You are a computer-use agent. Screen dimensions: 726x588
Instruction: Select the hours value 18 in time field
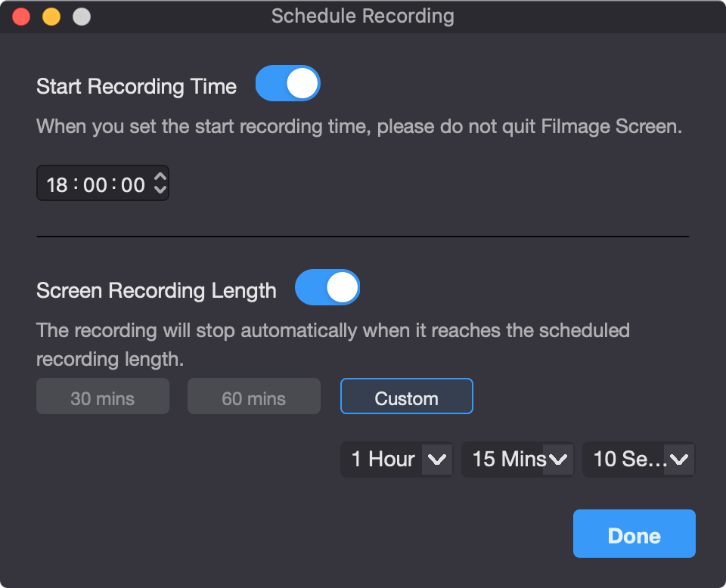pyautogui.click(x=57, y=185)
